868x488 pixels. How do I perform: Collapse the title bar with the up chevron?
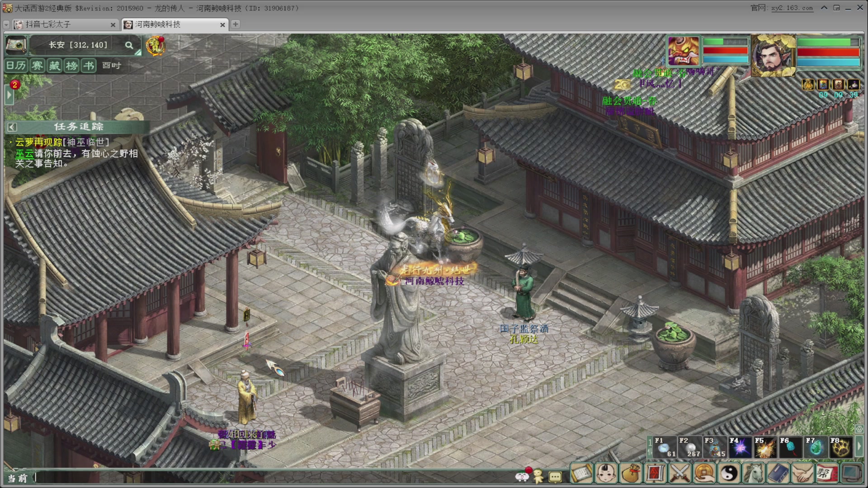point(824,8)
